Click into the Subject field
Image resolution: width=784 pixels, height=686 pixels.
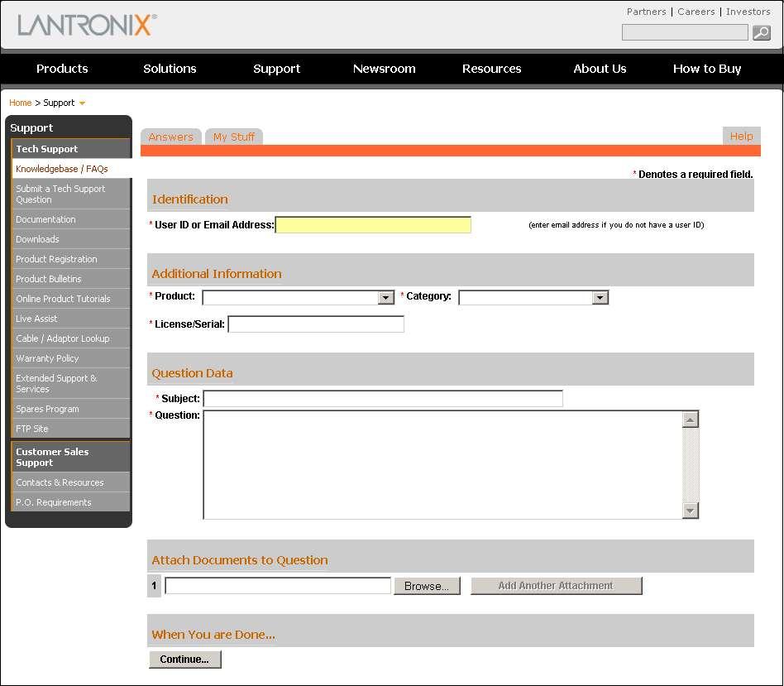pyautogui.click(x=383, y=399)
